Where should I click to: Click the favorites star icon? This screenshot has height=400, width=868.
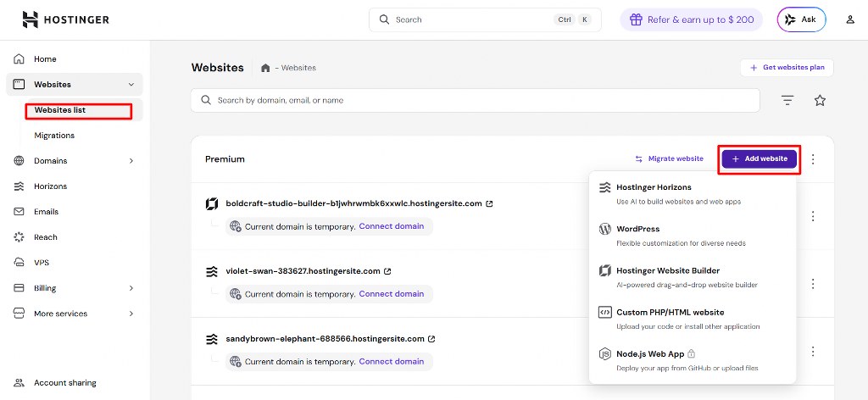tap(820, 100)
